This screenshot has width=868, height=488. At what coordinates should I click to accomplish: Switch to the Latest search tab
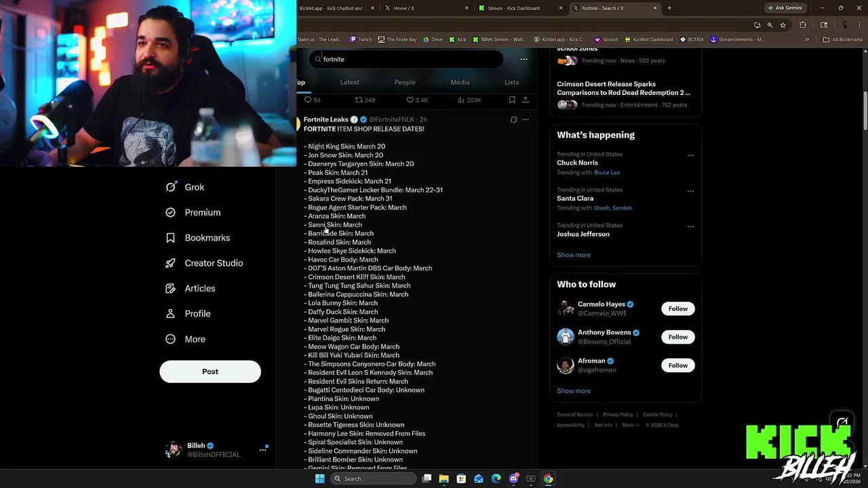pos(349,82)
